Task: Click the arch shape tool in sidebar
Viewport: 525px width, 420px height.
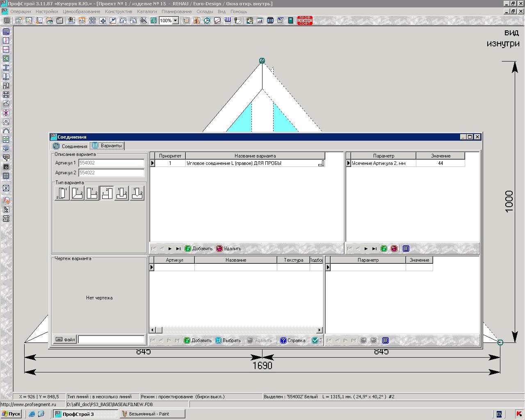Action: click(6, 131)
